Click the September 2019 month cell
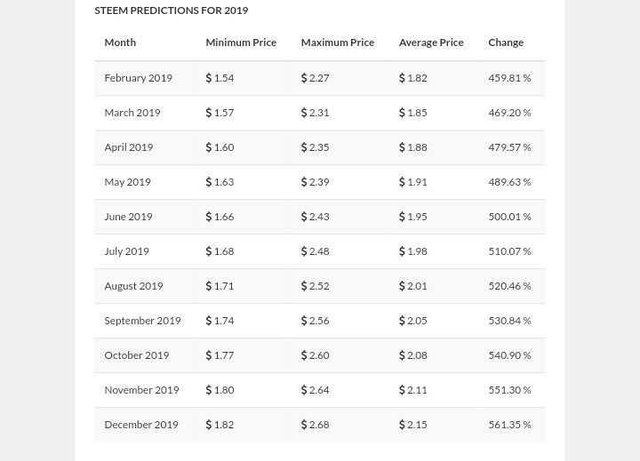 pos(142,320)
